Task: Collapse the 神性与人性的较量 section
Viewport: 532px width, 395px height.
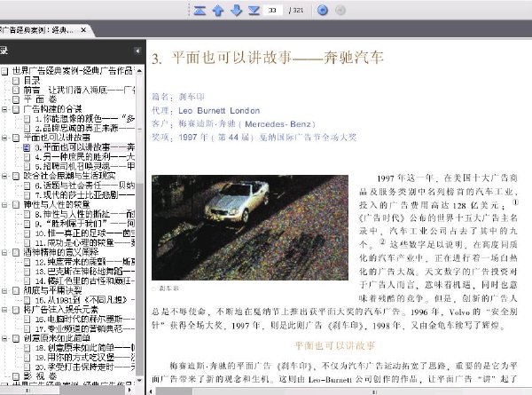Action: (4, 205)
